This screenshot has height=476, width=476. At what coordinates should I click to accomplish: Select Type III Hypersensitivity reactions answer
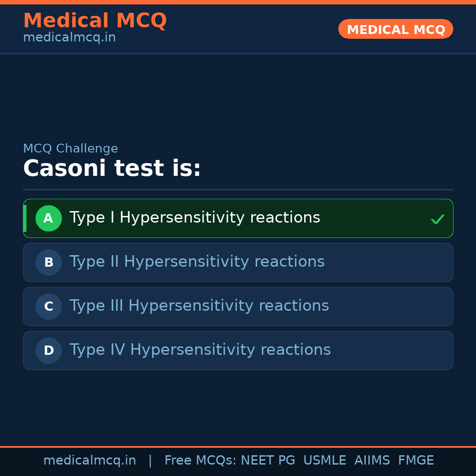[x=199, y=306]
